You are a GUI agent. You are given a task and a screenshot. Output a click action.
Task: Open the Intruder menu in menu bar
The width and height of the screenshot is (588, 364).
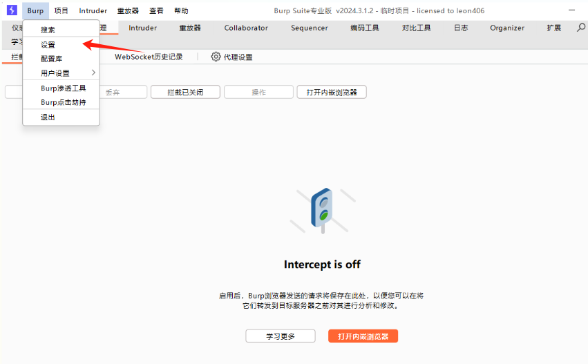click(x=93, y=10)
